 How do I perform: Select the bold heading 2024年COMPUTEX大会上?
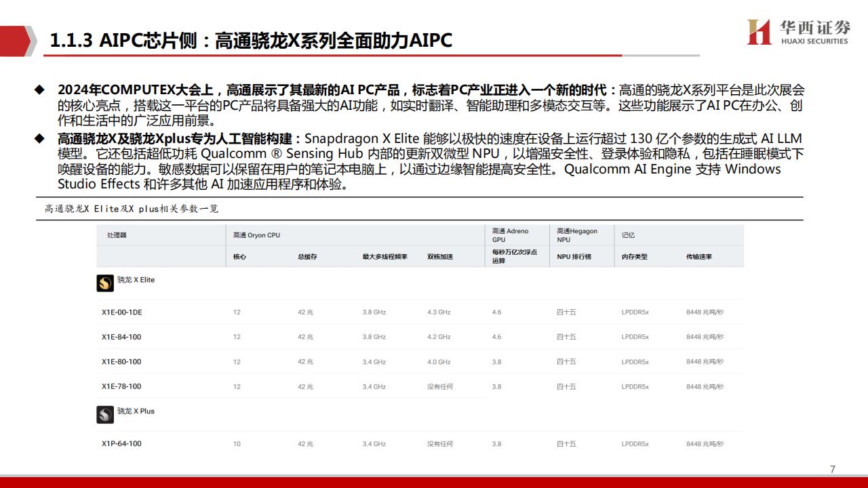tap(136, 90)
